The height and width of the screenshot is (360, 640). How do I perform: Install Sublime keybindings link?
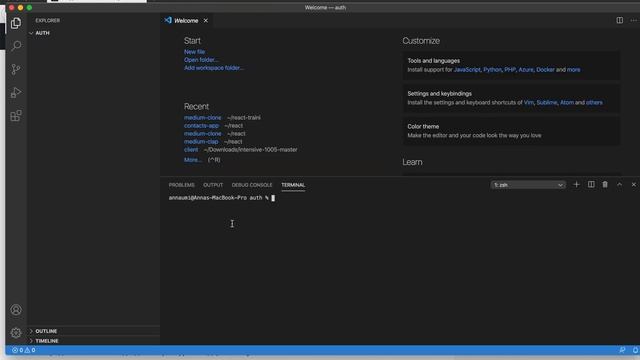coord(547,102)
